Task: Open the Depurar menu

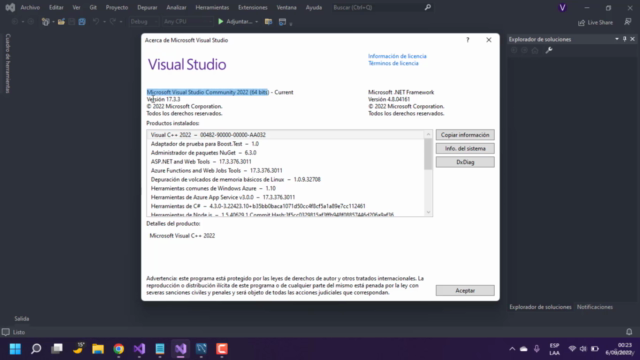Action: point(147,7)
